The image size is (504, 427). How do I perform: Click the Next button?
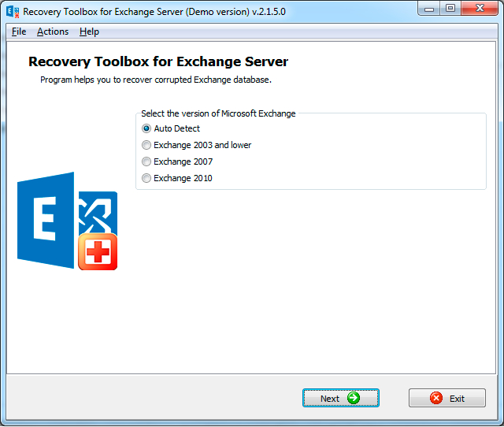341,398
